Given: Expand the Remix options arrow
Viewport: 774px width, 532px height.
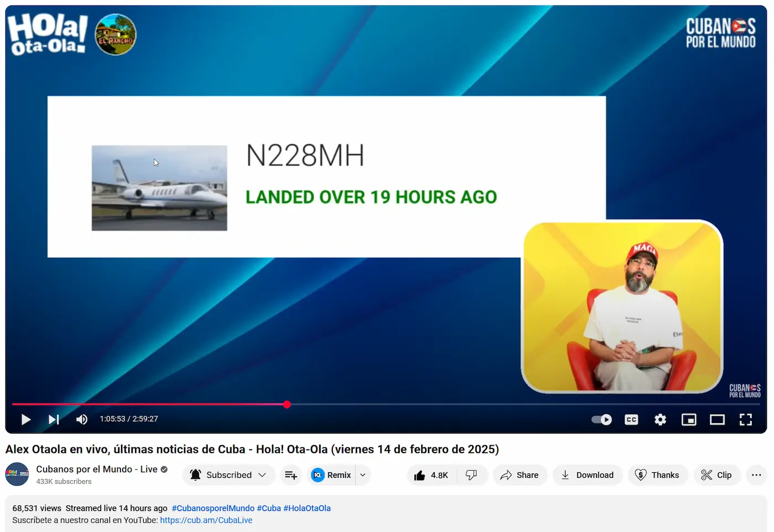Looking at the screenshot, I should pyautogui.click(x=363, y=475).
